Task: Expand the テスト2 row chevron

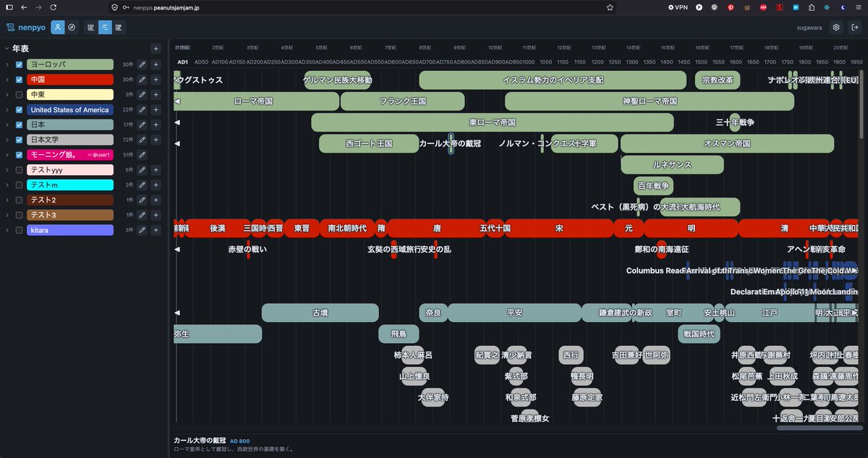Action: tap(7, 200)
